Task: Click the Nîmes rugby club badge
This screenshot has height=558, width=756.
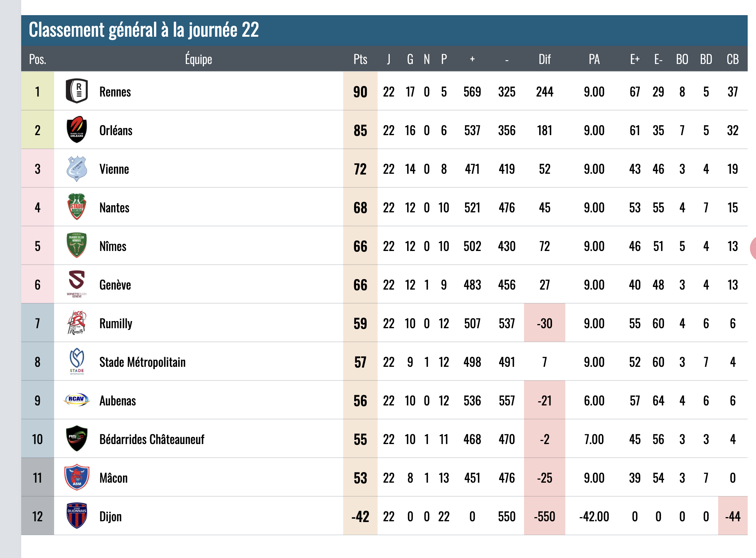Action: [77, 245]
